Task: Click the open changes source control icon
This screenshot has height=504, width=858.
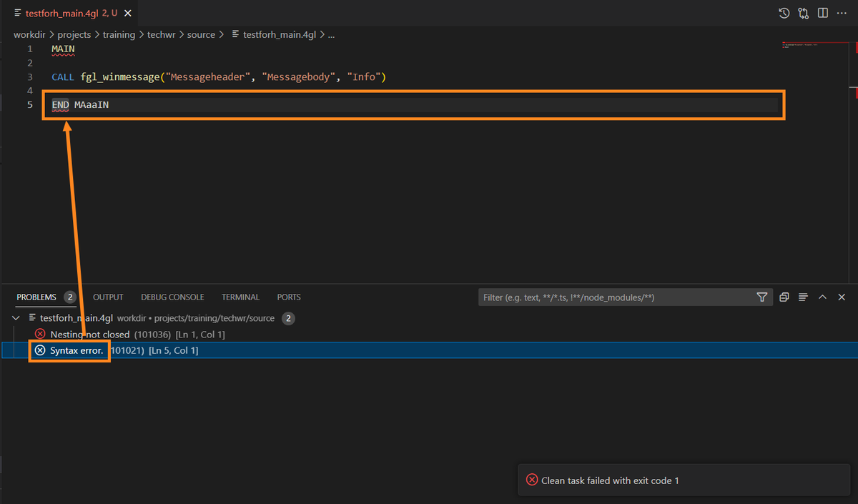Action: coord(804,13)
